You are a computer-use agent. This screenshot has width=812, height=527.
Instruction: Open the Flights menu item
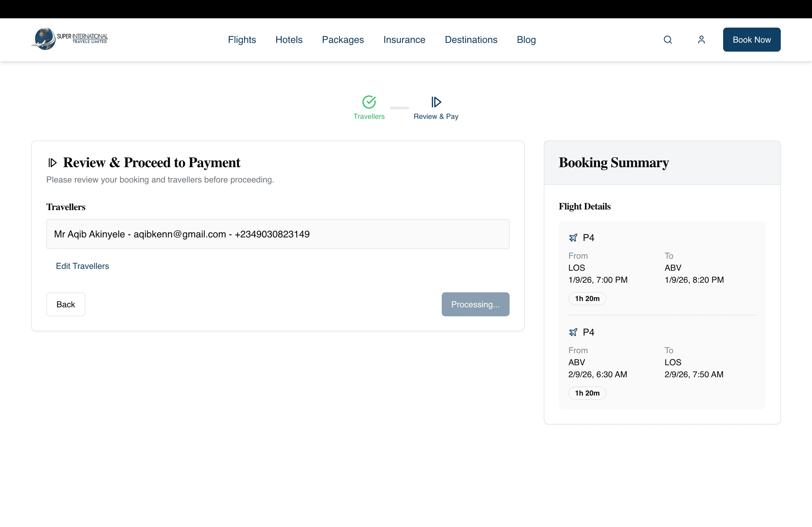[x=242, y=40]
